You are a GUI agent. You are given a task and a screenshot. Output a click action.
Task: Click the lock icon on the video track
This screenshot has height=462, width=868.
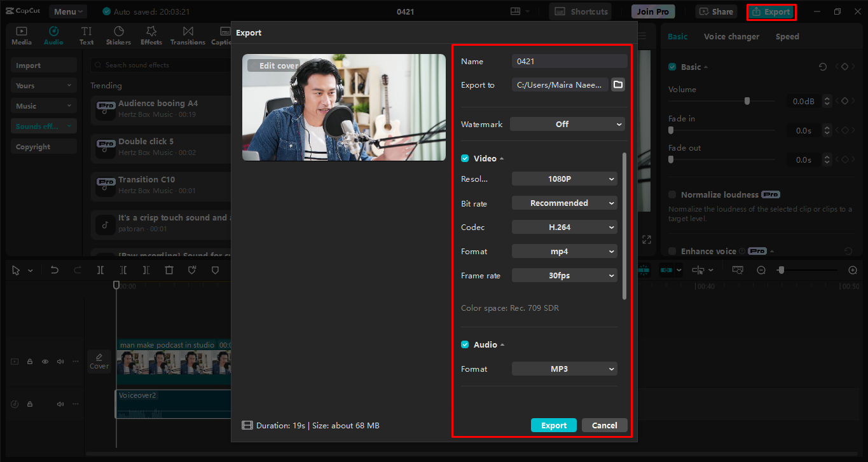click(30, 362)
